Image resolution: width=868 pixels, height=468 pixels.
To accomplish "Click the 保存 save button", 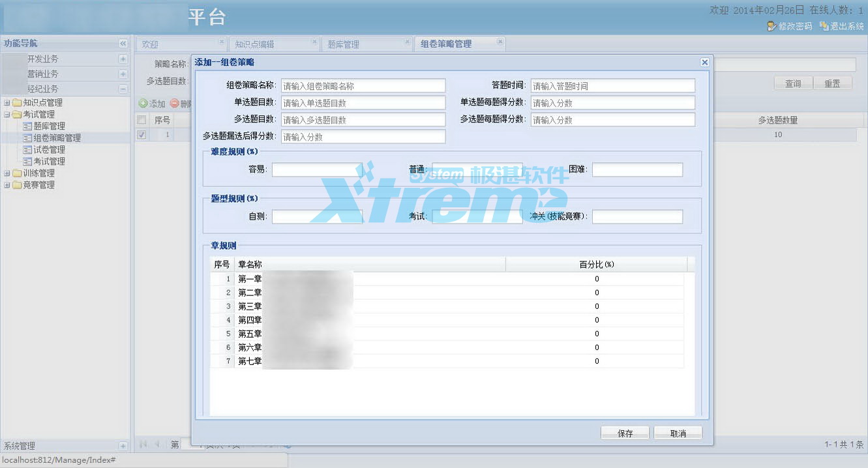I will tap(623, 432).
